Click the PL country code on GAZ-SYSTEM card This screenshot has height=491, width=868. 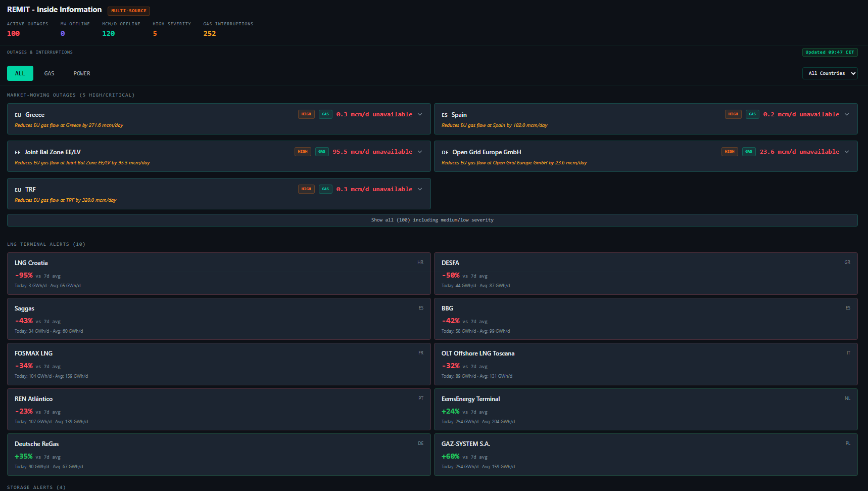point(848,443)
